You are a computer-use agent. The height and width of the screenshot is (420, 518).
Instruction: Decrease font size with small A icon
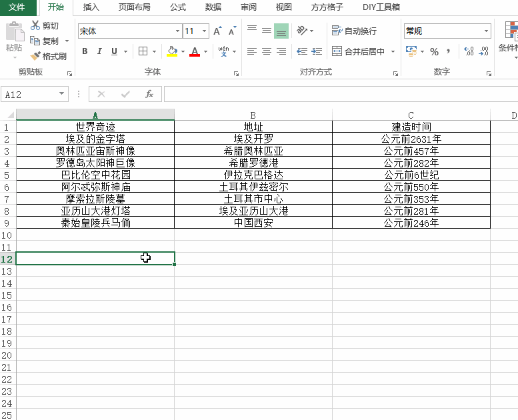(x=232, y=31)
